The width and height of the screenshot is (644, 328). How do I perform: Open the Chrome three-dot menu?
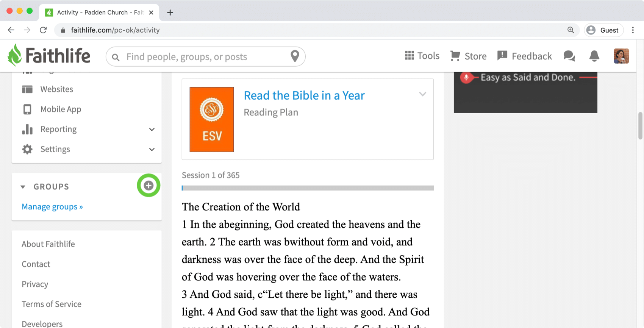point(633,30)
